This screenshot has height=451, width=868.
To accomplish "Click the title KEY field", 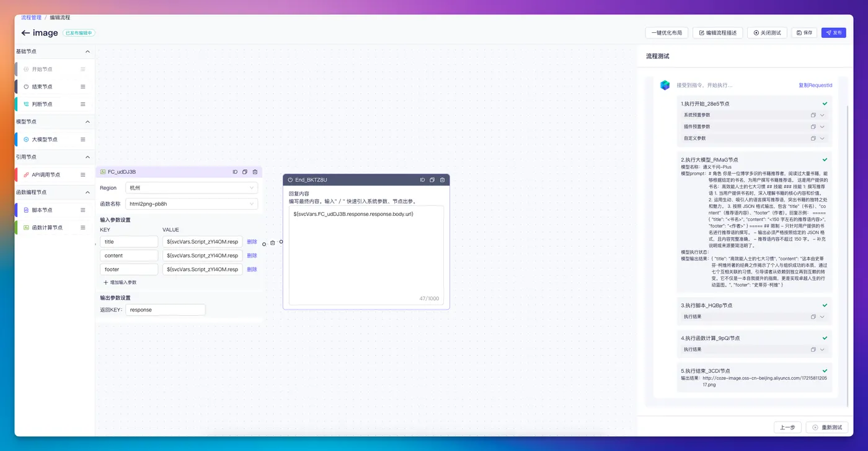I will click(129, 242).
